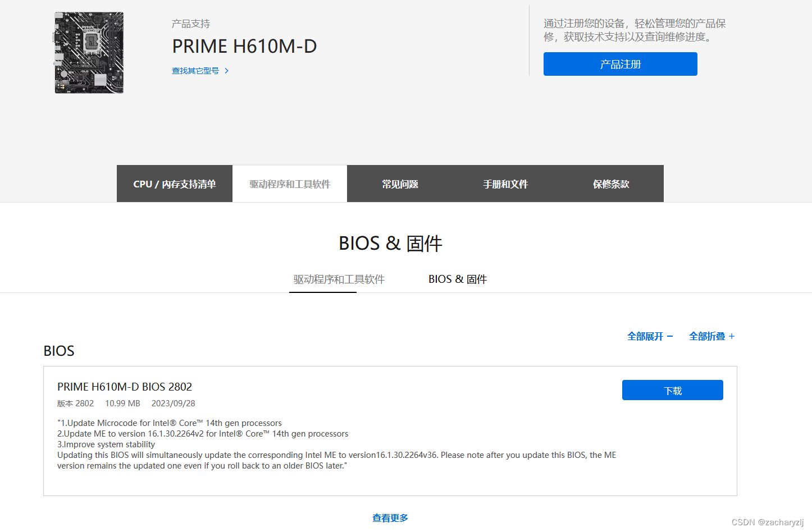This screenshot has height=532, width=812.
Task: Click the chevron next to 查找其它型号
Action: point(226,71)
